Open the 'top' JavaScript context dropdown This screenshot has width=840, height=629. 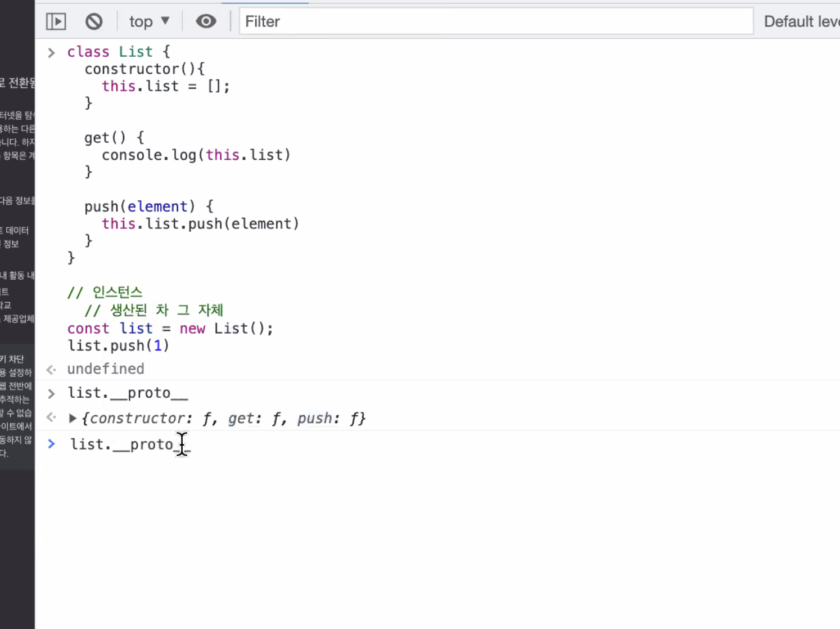point(149,21)
